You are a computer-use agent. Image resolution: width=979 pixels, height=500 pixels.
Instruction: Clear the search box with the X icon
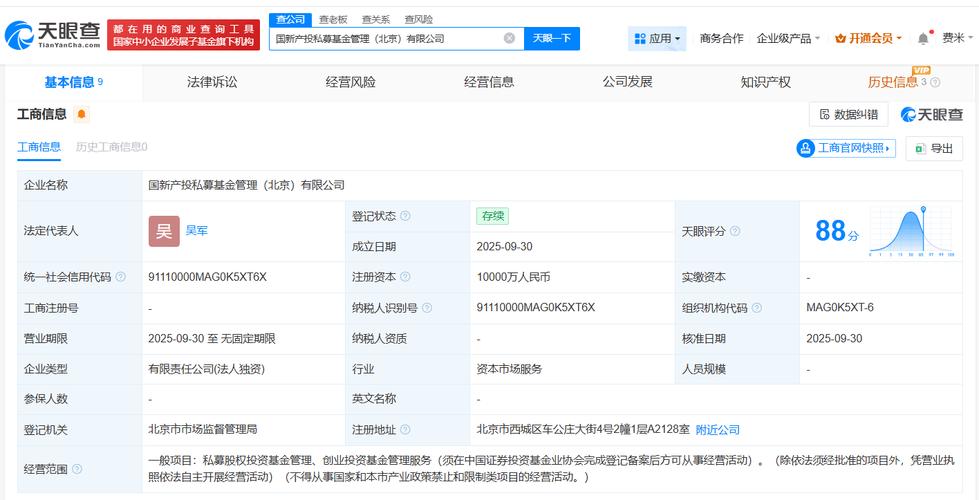click(509, 39)
